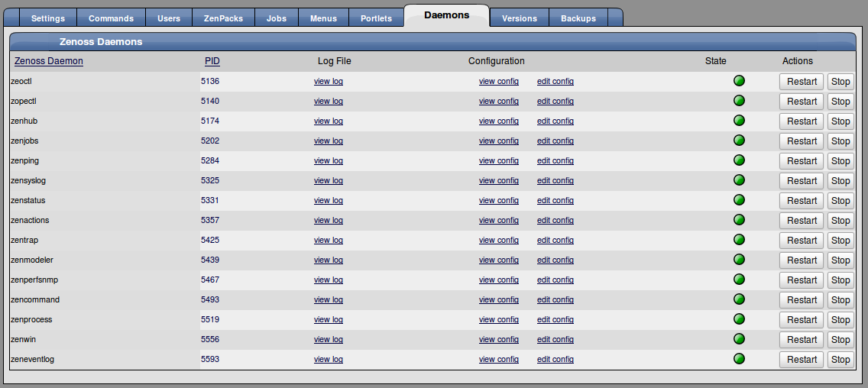Screen dimensions: 868x388
Task: Open the Portlets tab
Action: pos(376,18)
